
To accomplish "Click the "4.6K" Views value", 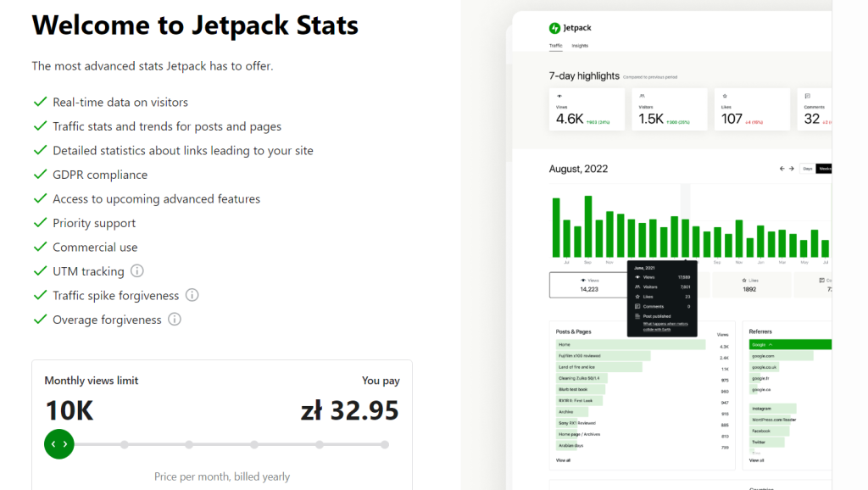I will point(570,119).
